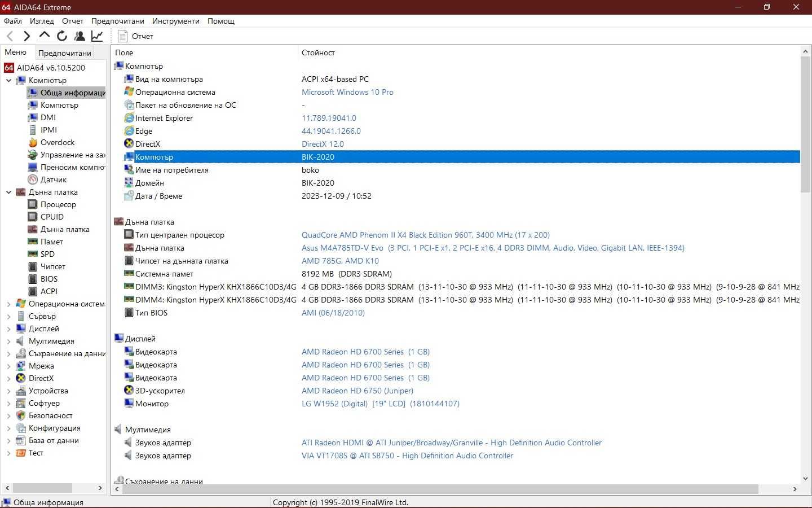
Task: Open VIA VT1708S audio controller link
Action: pyautogui.click(x=407, y=456)
